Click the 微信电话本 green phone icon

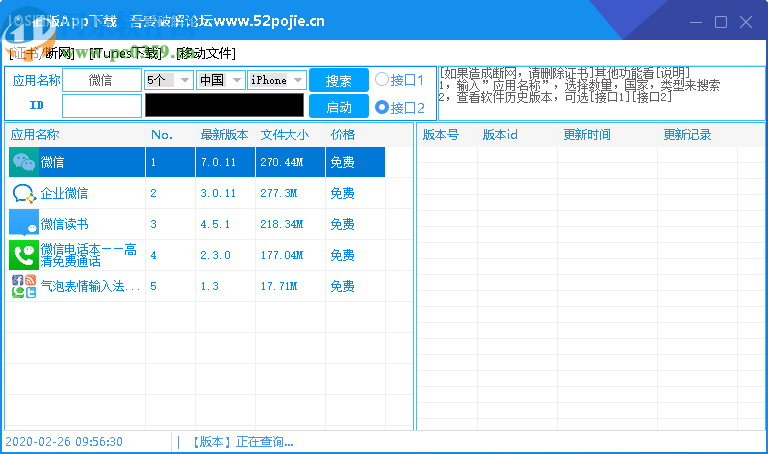[x=24, y=255]
